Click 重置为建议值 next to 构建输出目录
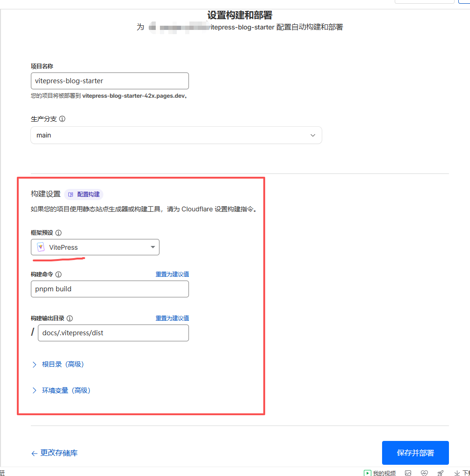This screenshot has width=470, height=476. pyautogui.click(x=173, y=318)
